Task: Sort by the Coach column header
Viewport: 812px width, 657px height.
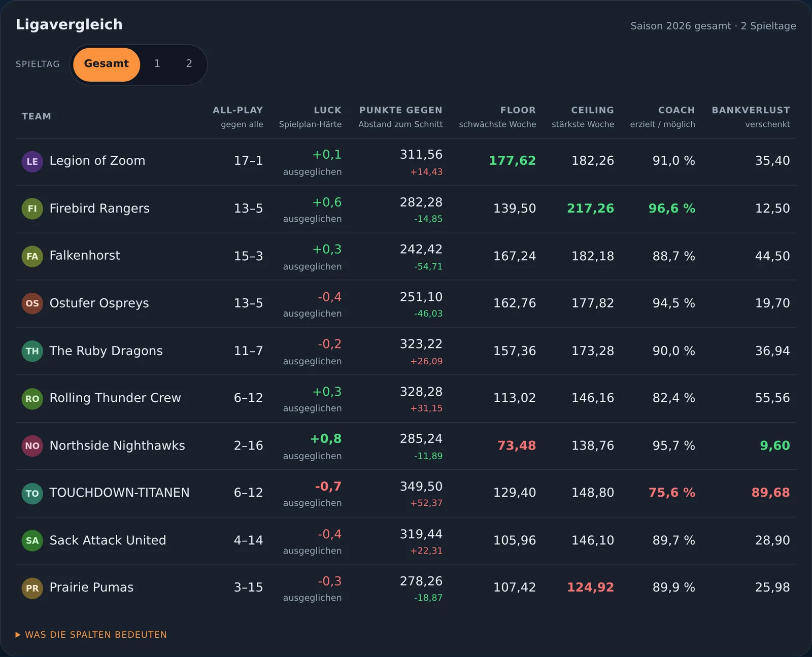Action: pyautogui.click(x=662, y=117)
